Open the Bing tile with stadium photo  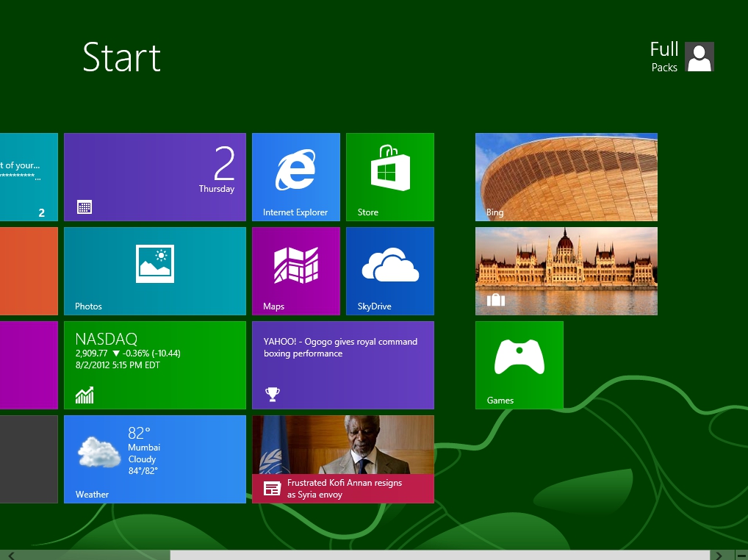pyautogui.click(x=567, y=177)
